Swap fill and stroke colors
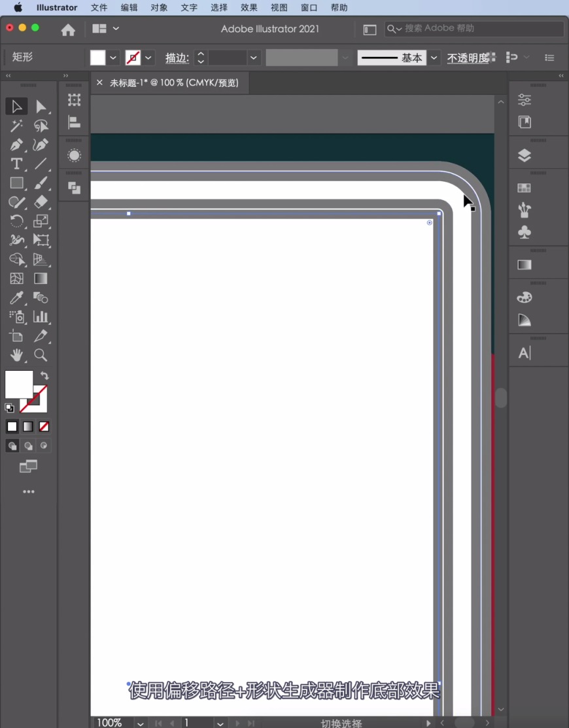 (x=44, y=375)
